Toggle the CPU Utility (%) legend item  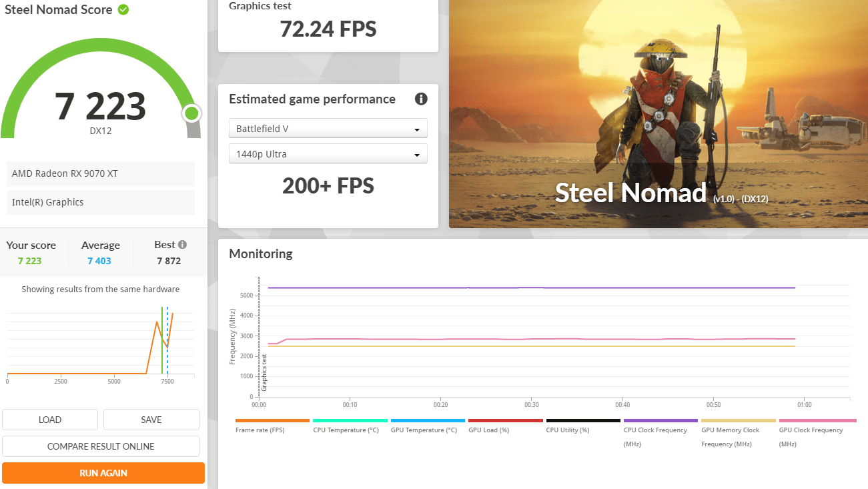click(x=583, y=426)
